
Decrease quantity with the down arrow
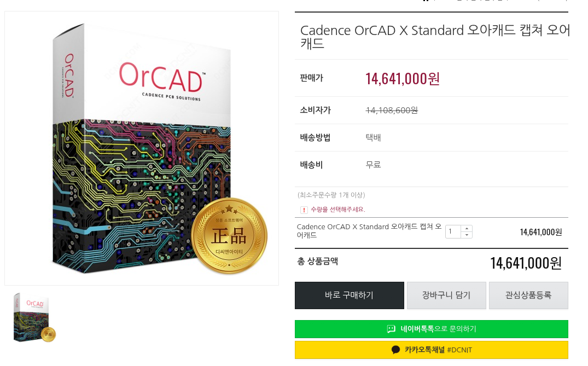pyautogui.click(x=467, y=235)
